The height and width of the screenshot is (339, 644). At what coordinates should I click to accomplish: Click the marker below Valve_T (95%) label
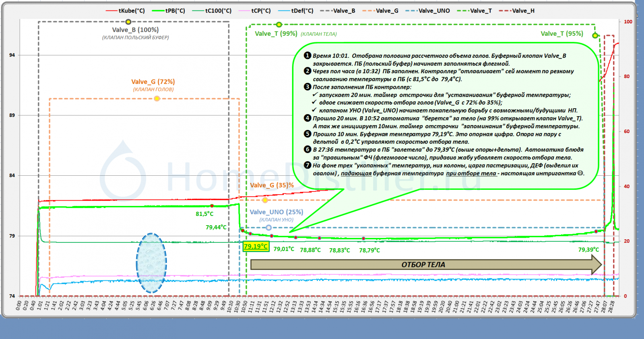coord(595,36)
